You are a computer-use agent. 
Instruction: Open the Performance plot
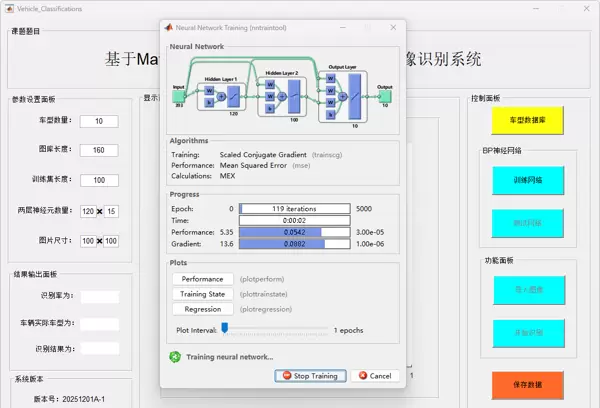pyautogui.click(x=202, y=279)
